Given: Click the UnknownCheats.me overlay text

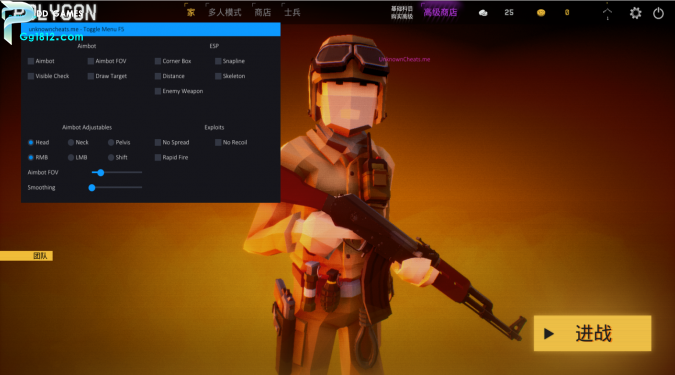Looking at the screenshot, I should click(x=404, y=59).
